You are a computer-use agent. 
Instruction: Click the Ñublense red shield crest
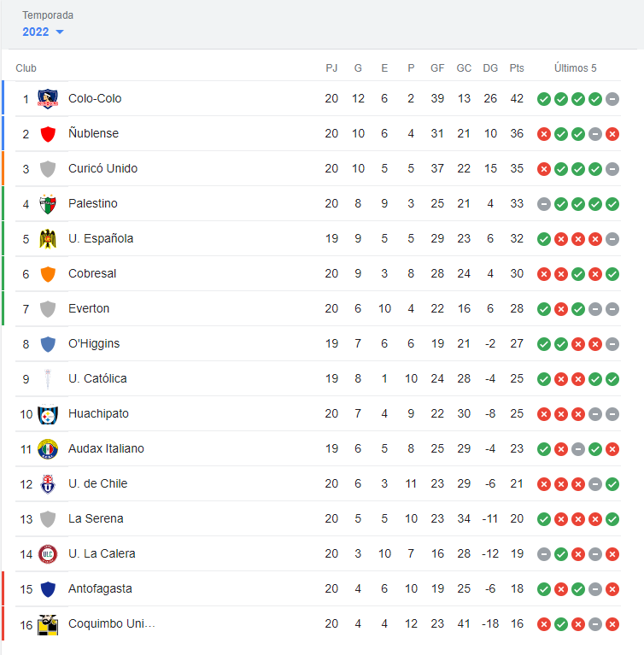[x=48, y=134]
